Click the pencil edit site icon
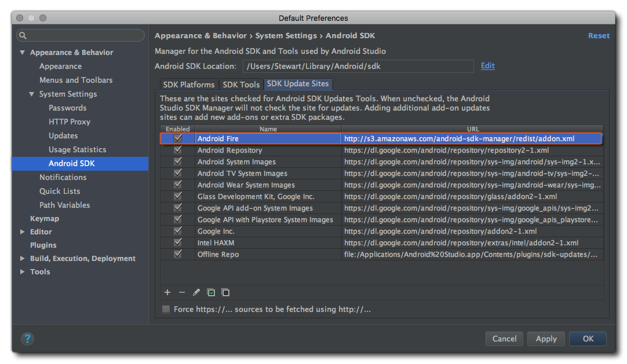 pos(196,292)
